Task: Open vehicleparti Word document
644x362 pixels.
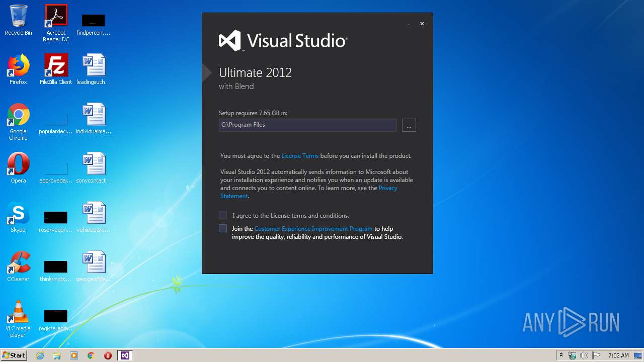Action: point(94,217)
